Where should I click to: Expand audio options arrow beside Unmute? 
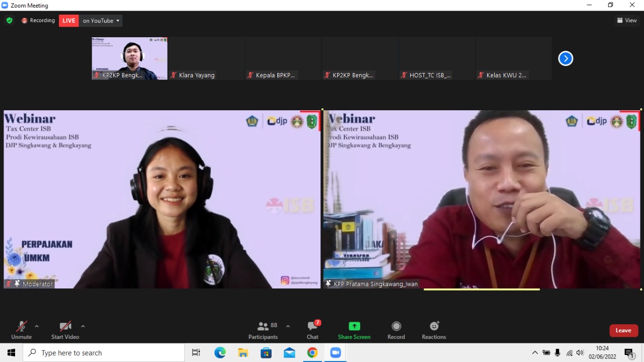click(x=37, y=326)
